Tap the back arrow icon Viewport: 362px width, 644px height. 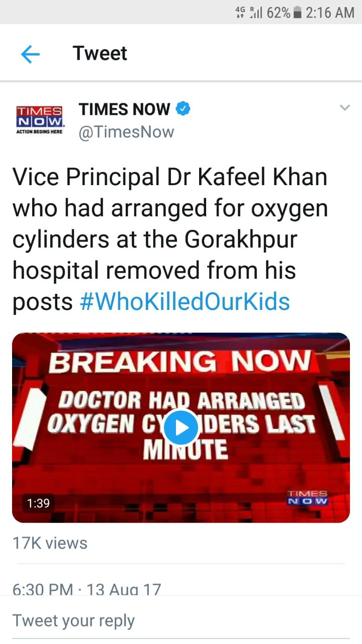[30, 54]
